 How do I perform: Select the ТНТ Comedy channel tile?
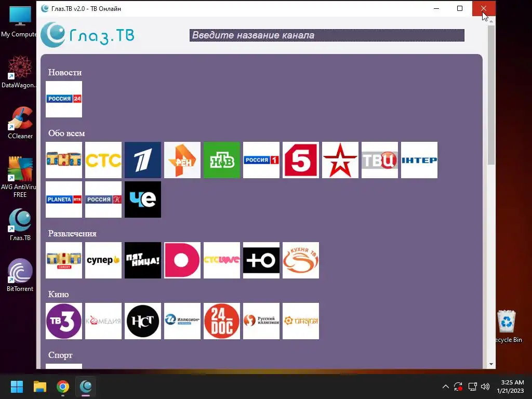point(64,260)
